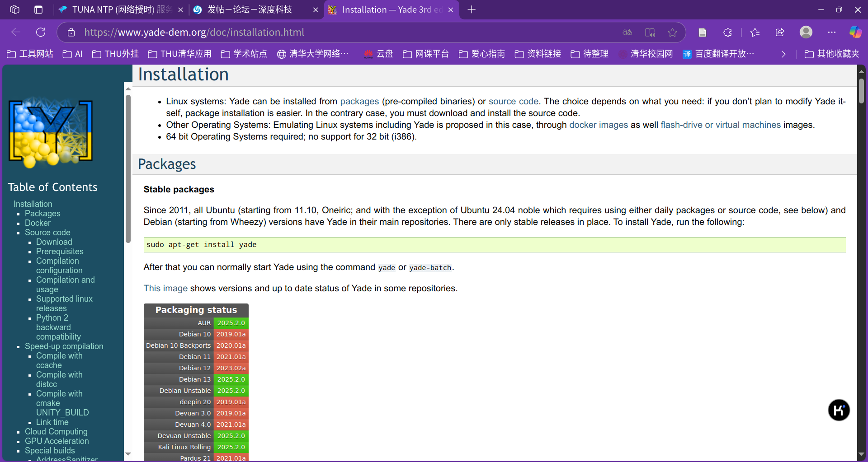Open a new tab with plus button
This screenshot has height=462, width=868.
[x=472, y=9]
